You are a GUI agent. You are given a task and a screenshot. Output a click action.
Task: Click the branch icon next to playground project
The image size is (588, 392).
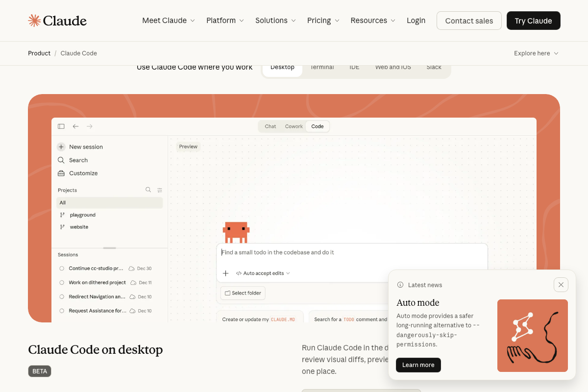coord(62,215)
